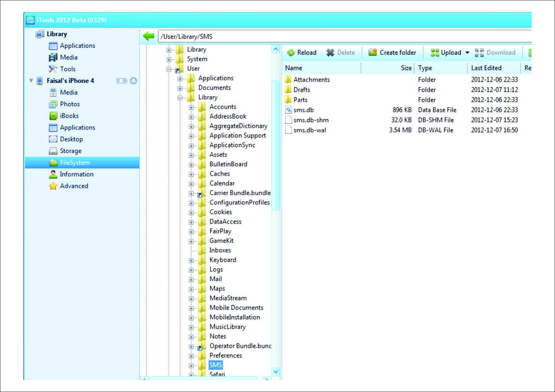Collapse the Library folder under User

click(x=180, y=98)
